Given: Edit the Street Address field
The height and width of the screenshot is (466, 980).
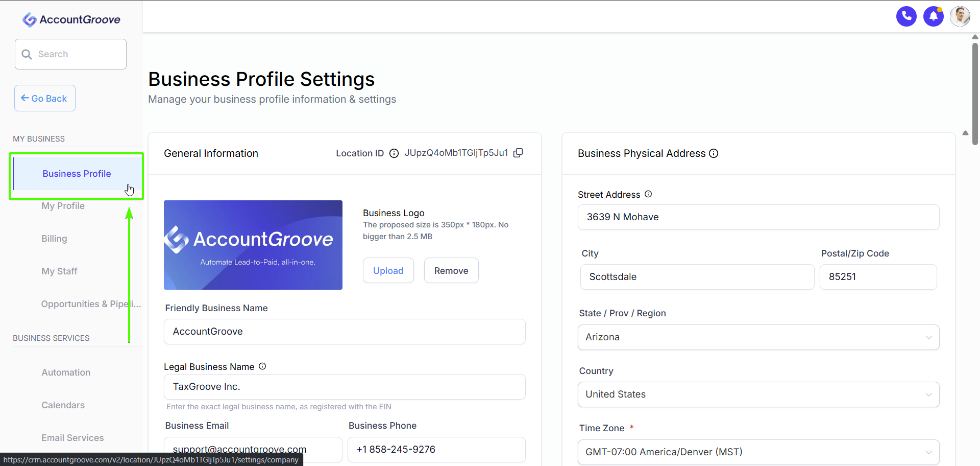Looking at the screenshot, I should click(758, 217).
